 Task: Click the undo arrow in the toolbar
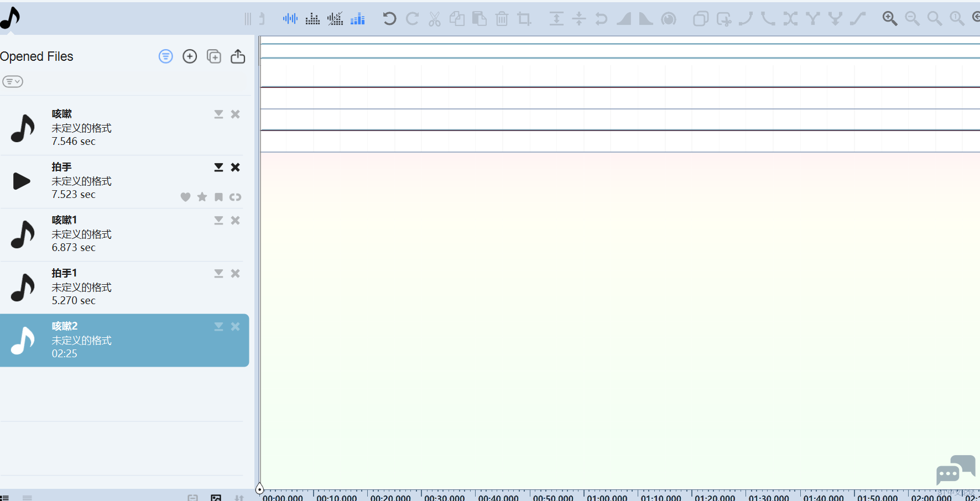point(389,19)
